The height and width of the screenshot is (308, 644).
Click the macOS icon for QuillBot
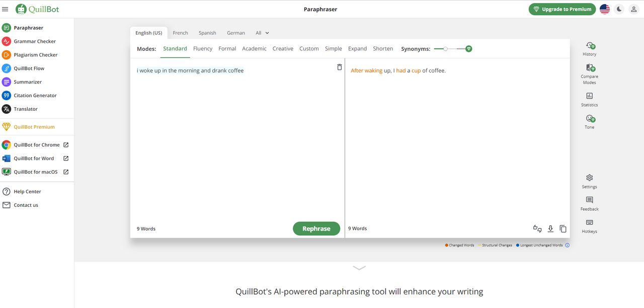pos(7,172)
